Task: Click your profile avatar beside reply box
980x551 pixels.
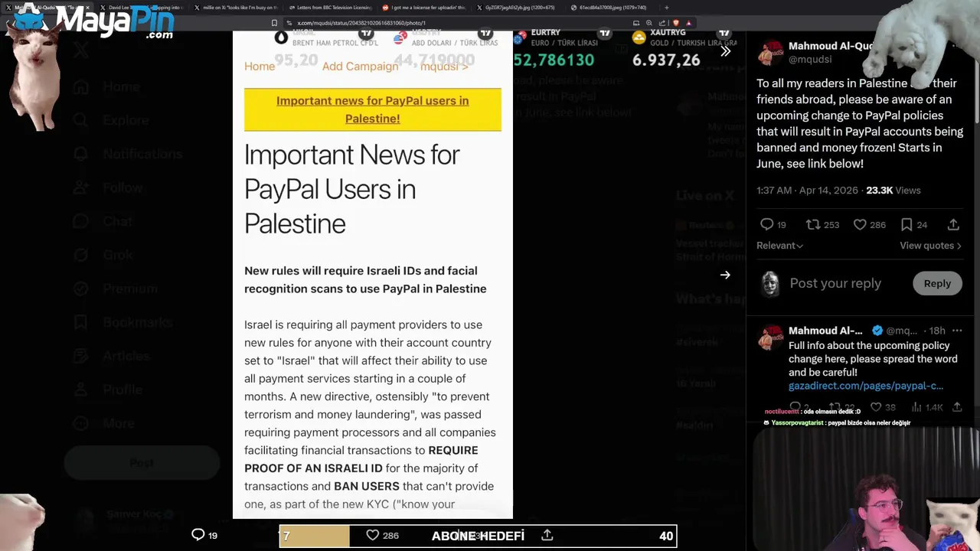Action: [x=770, y=283]
